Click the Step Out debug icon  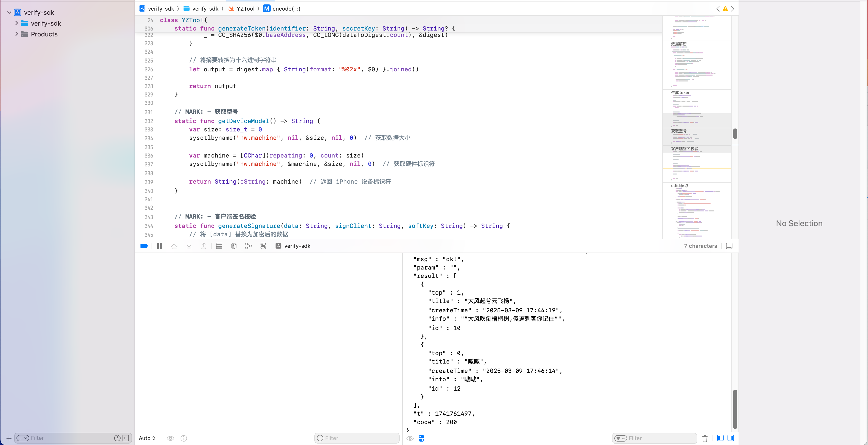click(x=204, y=246)
